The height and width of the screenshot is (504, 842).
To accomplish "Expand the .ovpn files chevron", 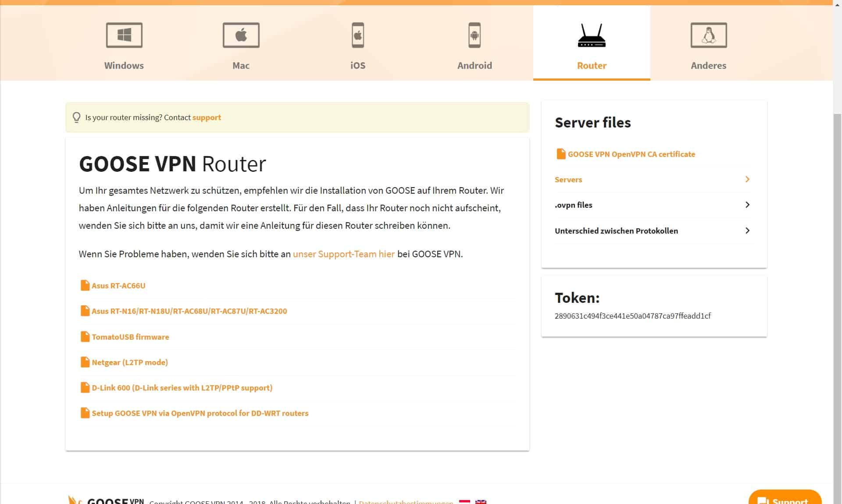I will [747, 205].
